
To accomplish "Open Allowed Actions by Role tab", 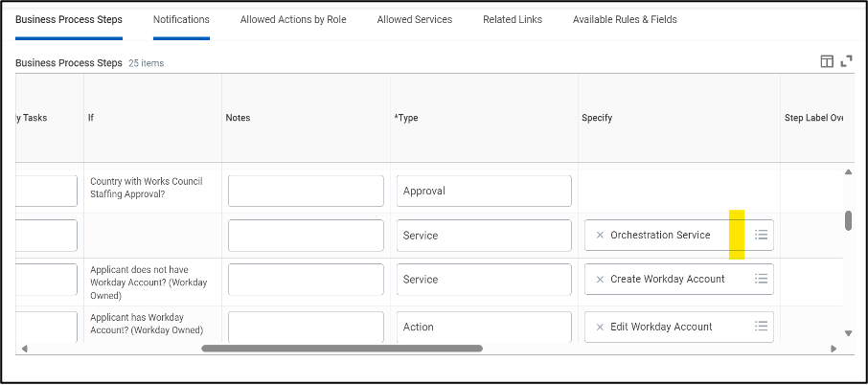I will pyautogui.click(x=293, y=20).
